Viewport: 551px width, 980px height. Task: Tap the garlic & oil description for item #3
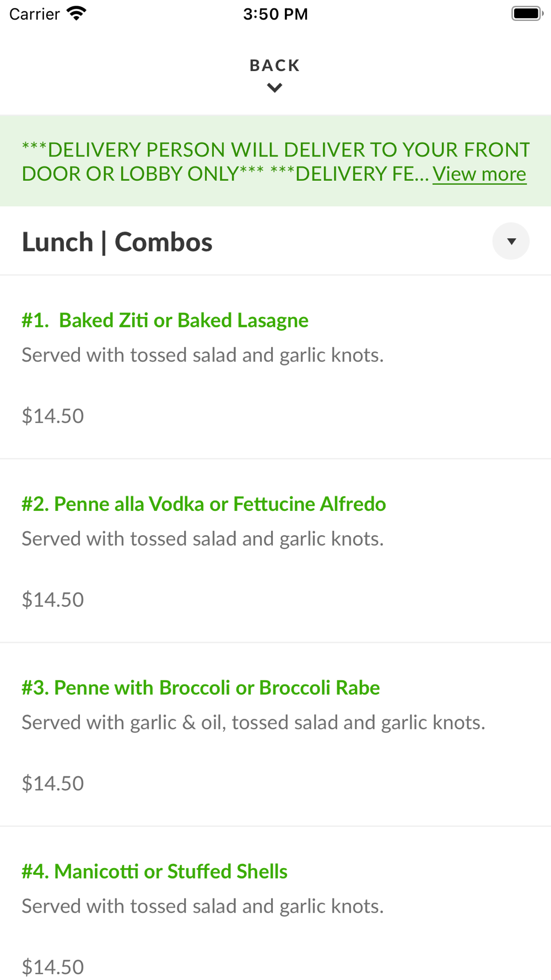[x=253, y=723]
